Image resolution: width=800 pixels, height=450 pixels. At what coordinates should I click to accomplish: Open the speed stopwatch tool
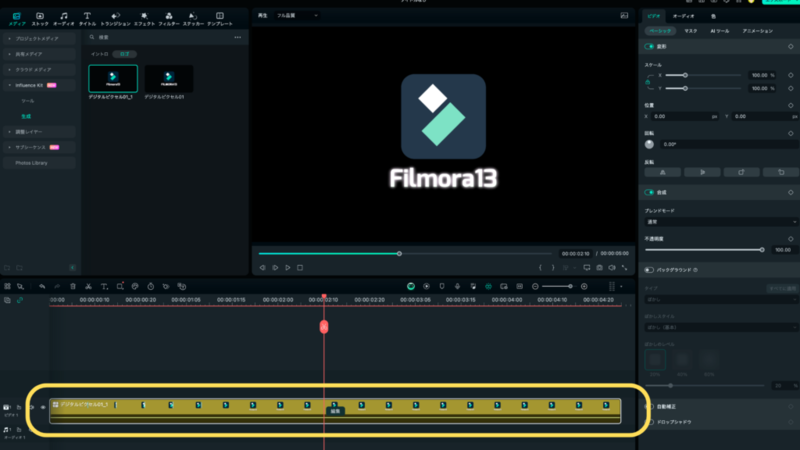[x=151, y=287]
